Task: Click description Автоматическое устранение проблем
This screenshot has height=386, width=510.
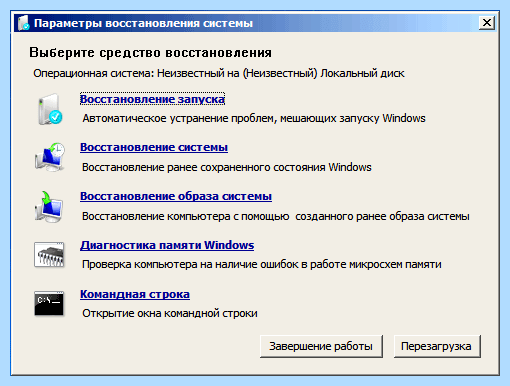Action: pyautogui.click(x=254, y=118)
